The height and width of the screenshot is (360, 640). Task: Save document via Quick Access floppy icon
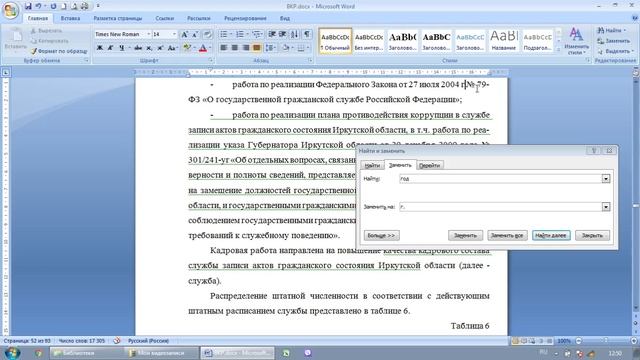[x=28, y=6]
